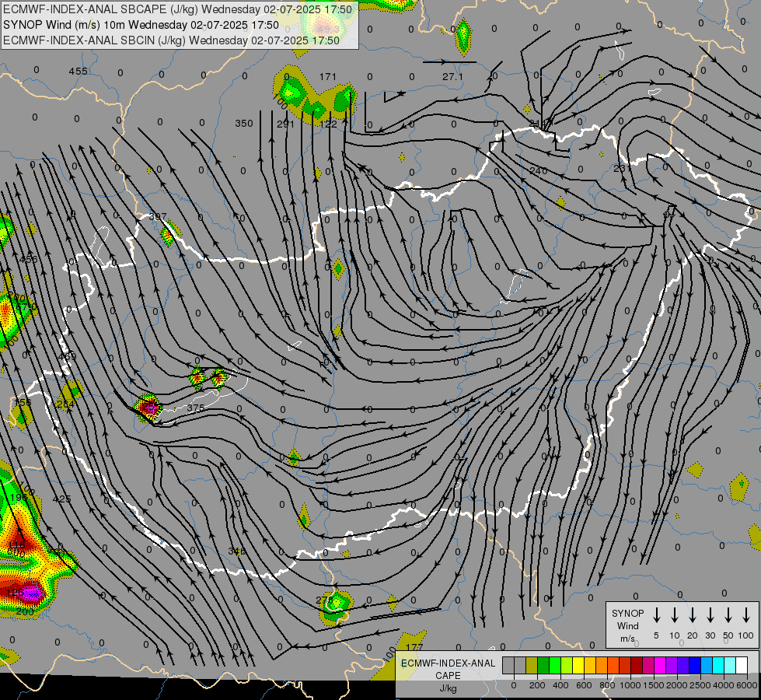
Task: Click the SYNOP Wind 10m title line
Action: tap(141, 25)
